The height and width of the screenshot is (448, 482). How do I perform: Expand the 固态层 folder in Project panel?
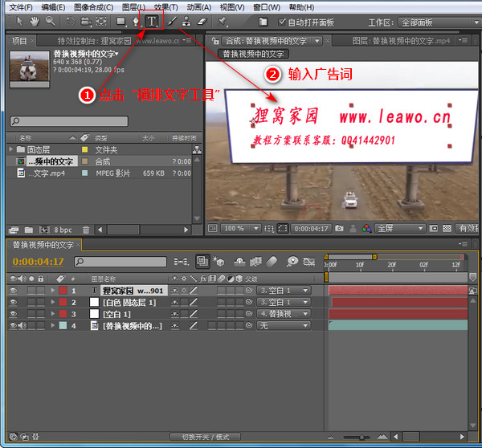(x=11, y=149)
